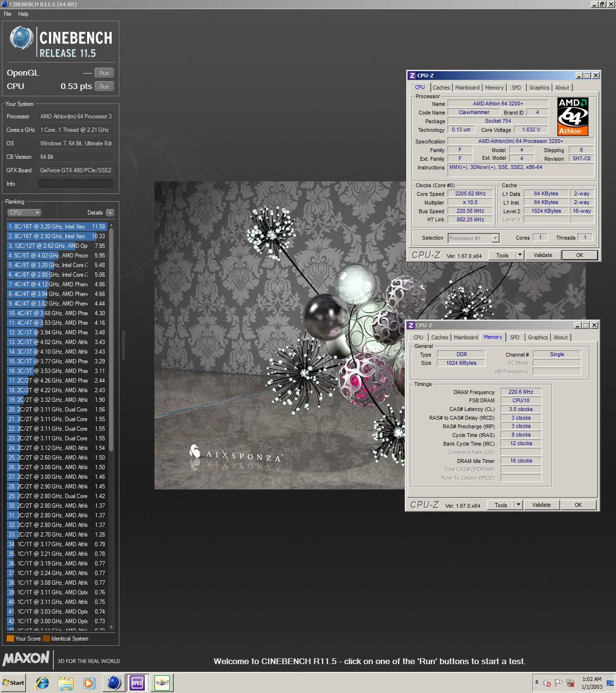616x693 pixels.
Task: Open SPD tab in upper CPU-Z window
Action: point(516,88)
